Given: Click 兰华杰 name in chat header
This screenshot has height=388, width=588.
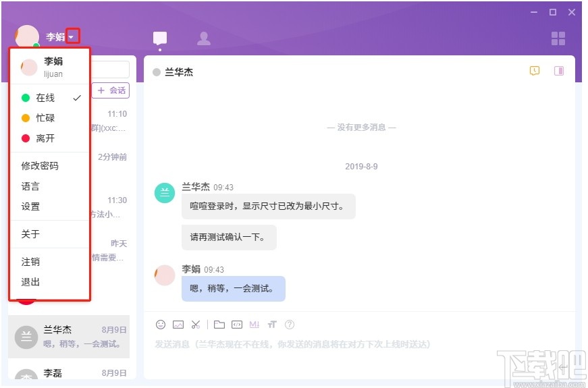Looking at the screenshot, I should pyautogui.click(x=179, y=72).
